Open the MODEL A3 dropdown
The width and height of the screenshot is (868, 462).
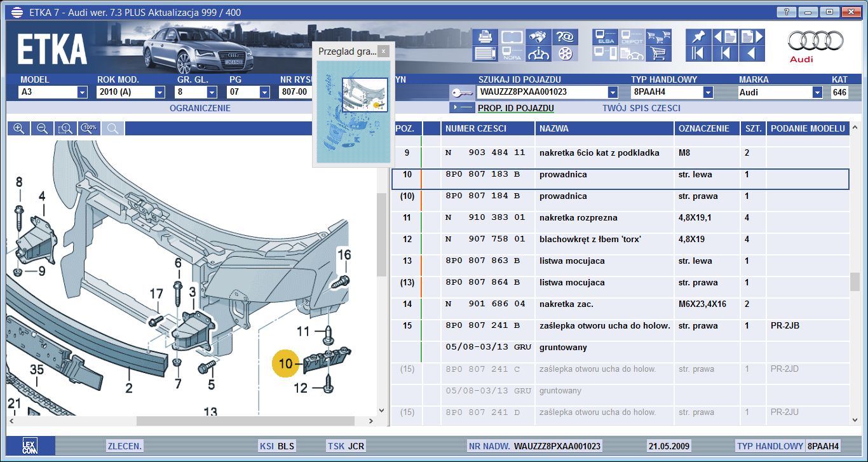coord(82,92)
